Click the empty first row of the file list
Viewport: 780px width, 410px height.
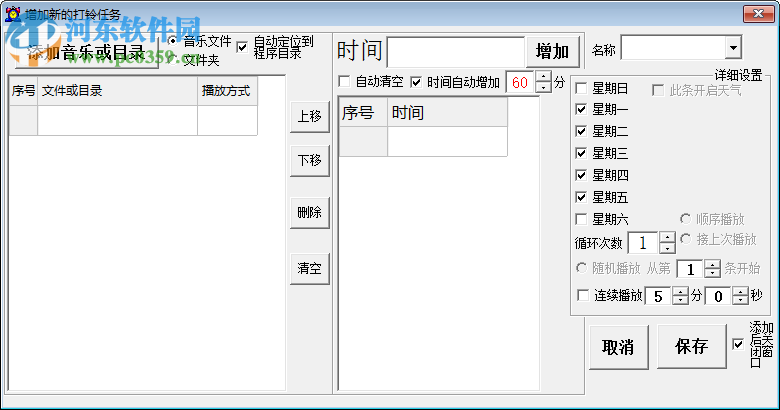(133, 120)
